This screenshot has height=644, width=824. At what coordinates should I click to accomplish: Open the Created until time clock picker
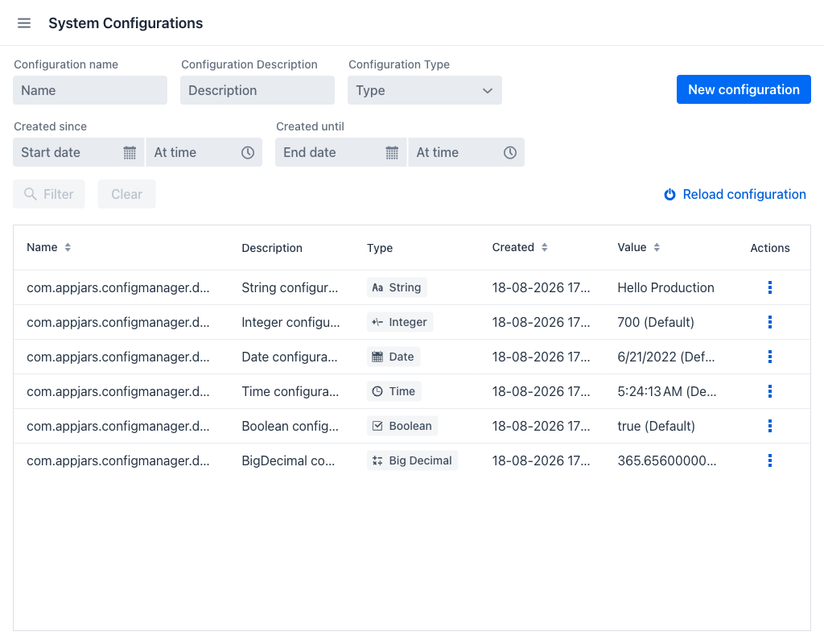(x=509, y=153)
